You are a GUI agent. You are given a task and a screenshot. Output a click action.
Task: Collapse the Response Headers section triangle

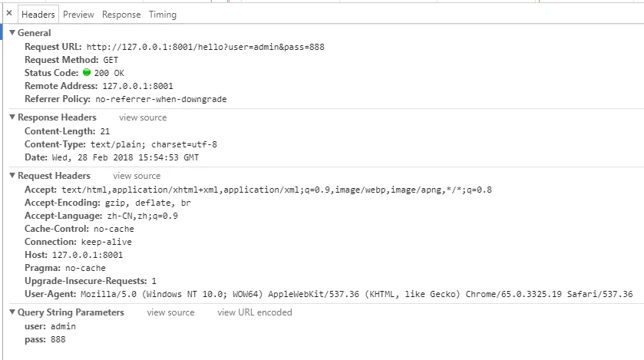pyautogui.click(x=12, y=117)
